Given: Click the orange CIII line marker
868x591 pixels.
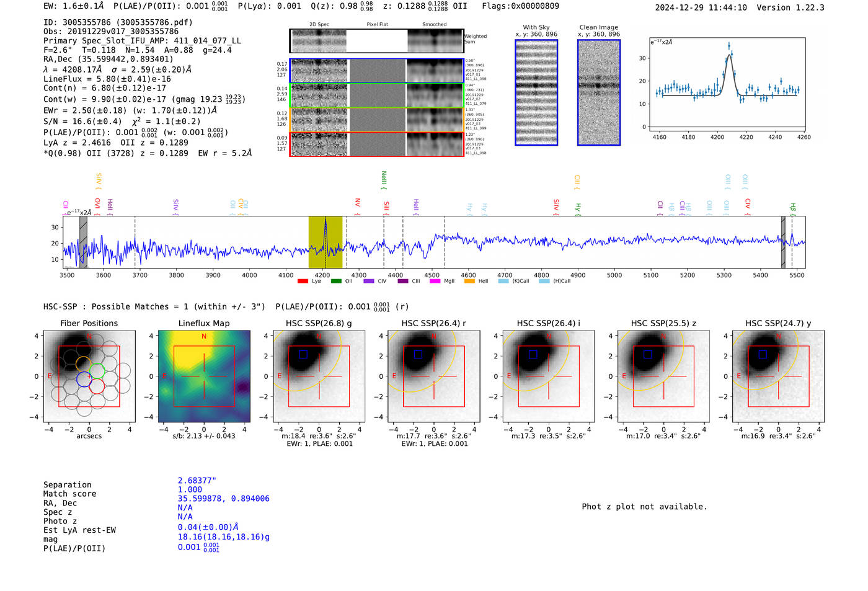Looking at the screenshot, I should pos(577,182).
